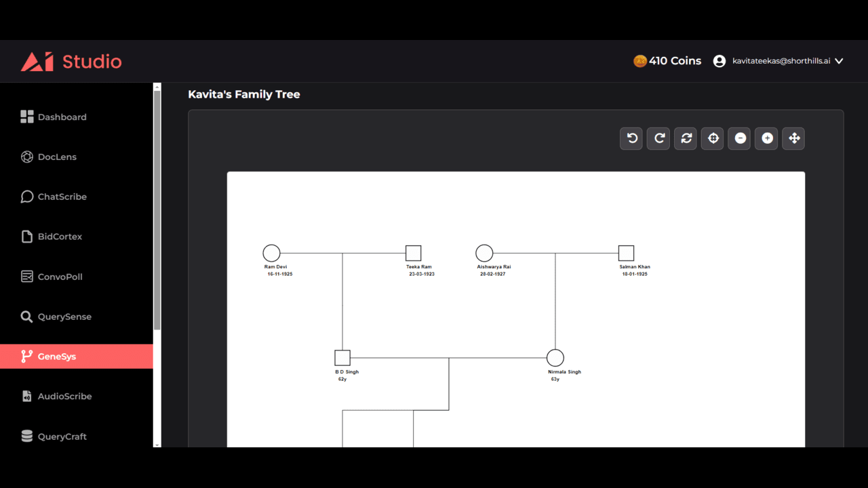Zoom in with the plus icon
This screenshot has width=868, height=488.
[767, 138]
